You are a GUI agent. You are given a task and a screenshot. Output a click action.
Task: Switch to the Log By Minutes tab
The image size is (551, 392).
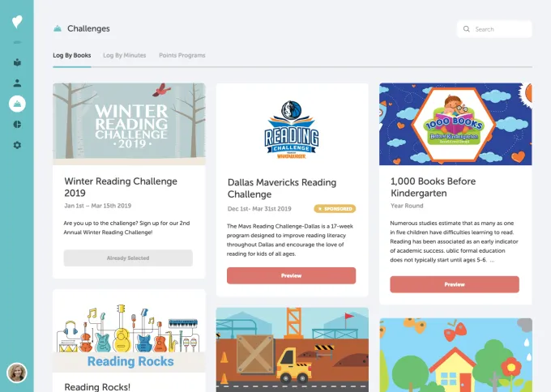coord(125,56)
